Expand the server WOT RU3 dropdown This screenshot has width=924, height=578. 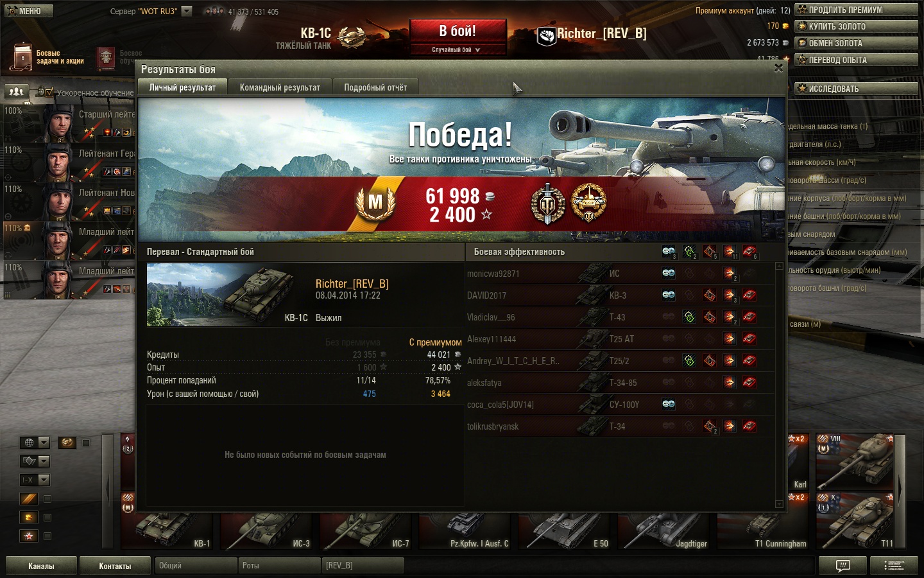click(187, 11)
